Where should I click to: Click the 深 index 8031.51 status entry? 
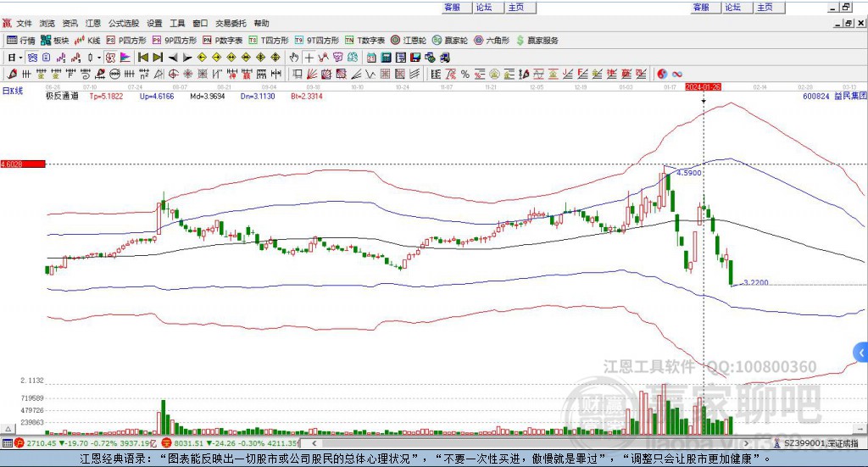pos(231,443)
